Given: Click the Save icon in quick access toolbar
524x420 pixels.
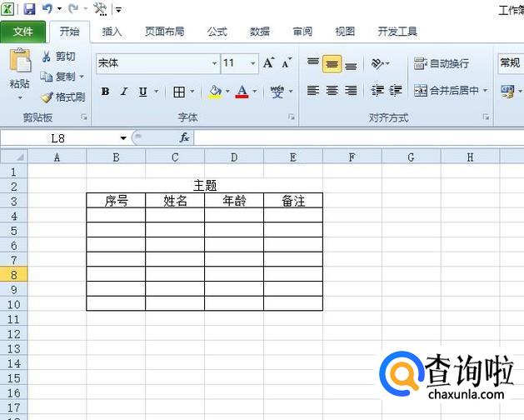Looking at the screenshot, I should pyautogui.click(x=29, y=8).
